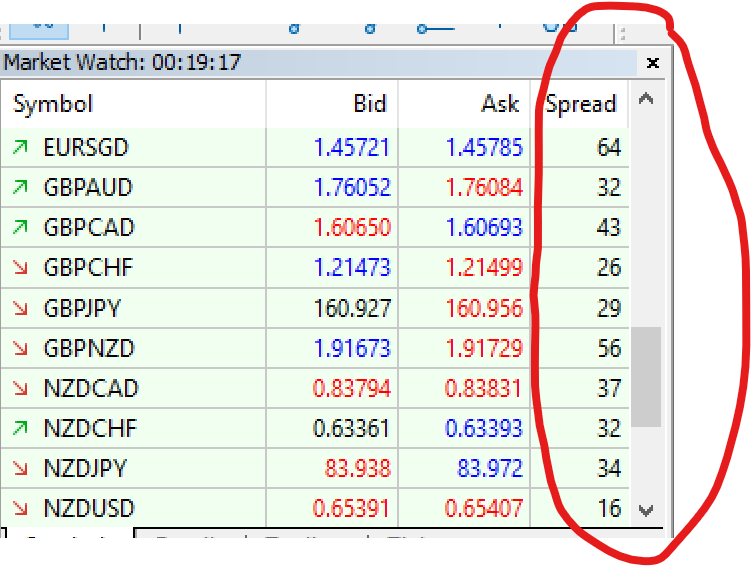The width and height of the screenshot is (751, 566).
Task: Select the EURSGD symbol row
Action: coord(315,147)
